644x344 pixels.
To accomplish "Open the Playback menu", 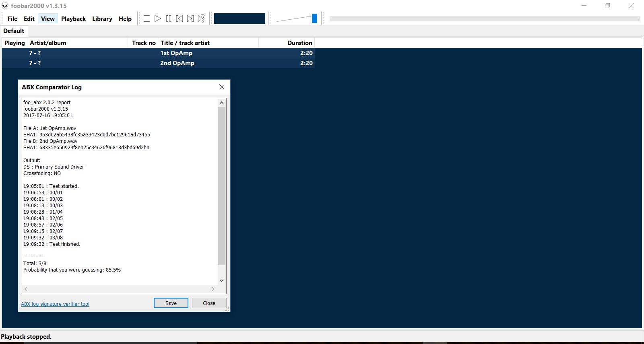I will coord(73,19).
